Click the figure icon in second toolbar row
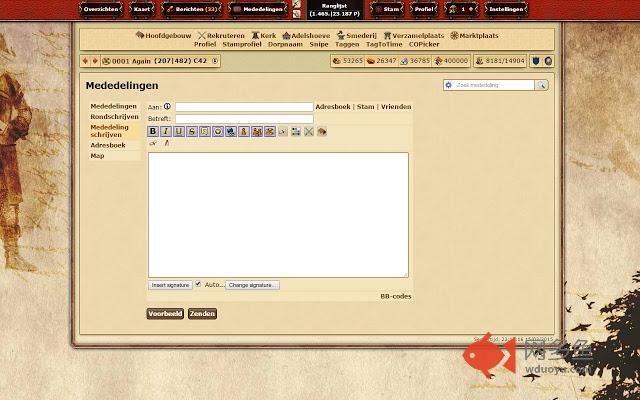Screen dimensions: 640x400 click(167, 143)
